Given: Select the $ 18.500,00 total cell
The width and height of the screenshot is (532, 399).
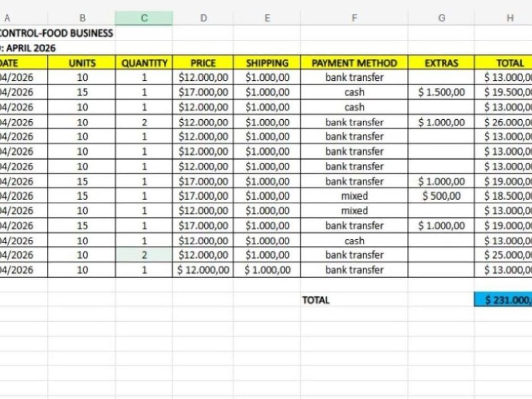Looking at the screenshot, I should click(x=503, y=196).
